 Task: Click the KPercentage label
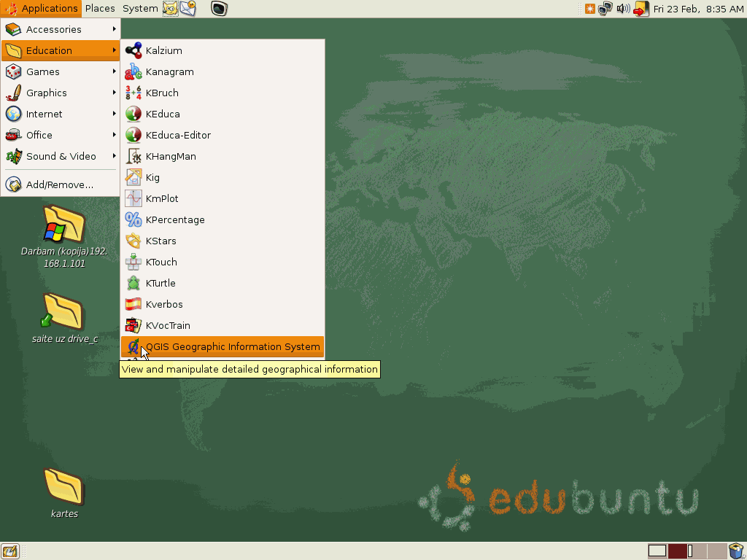click(x=175, y=220)
